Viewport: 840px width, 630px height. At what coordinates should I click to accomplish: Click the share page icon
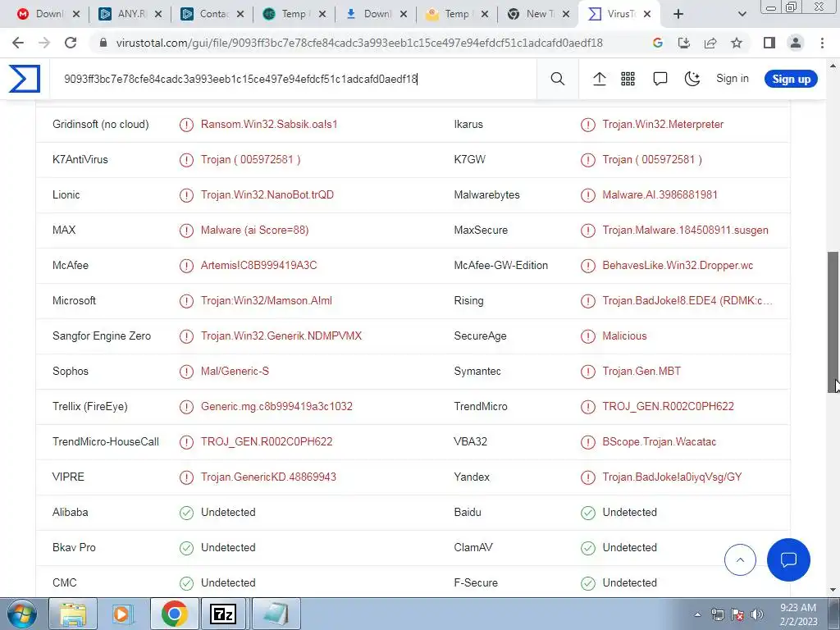click(710, 43)
